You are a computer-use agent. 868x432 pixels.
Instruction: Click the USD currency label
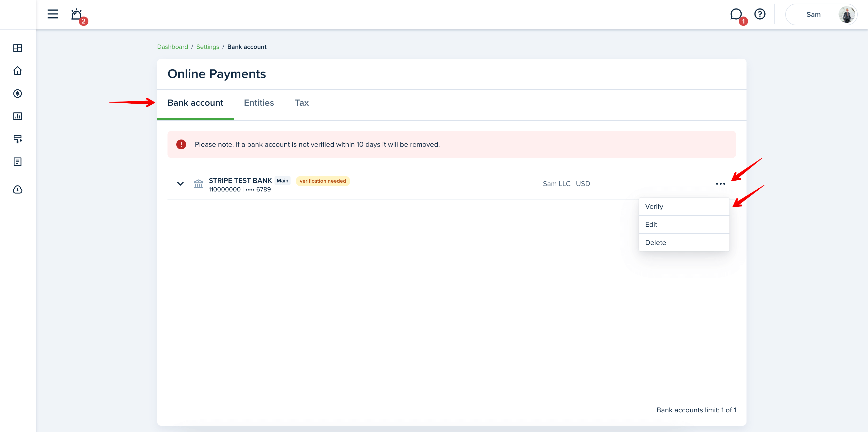point(583,184)
